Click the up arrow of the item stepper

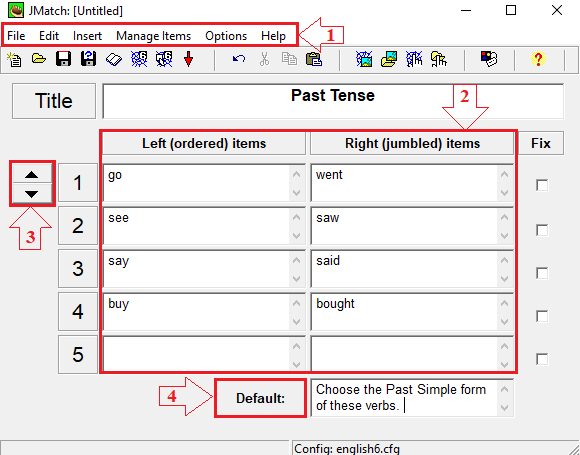[32, 174]
